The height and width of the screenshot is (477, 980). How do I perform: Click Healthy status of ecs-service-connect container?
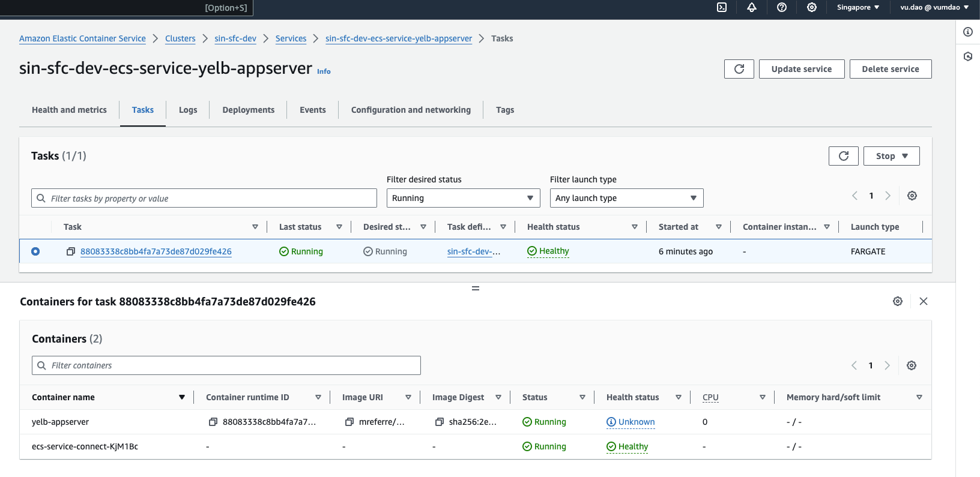pos(627,446)
